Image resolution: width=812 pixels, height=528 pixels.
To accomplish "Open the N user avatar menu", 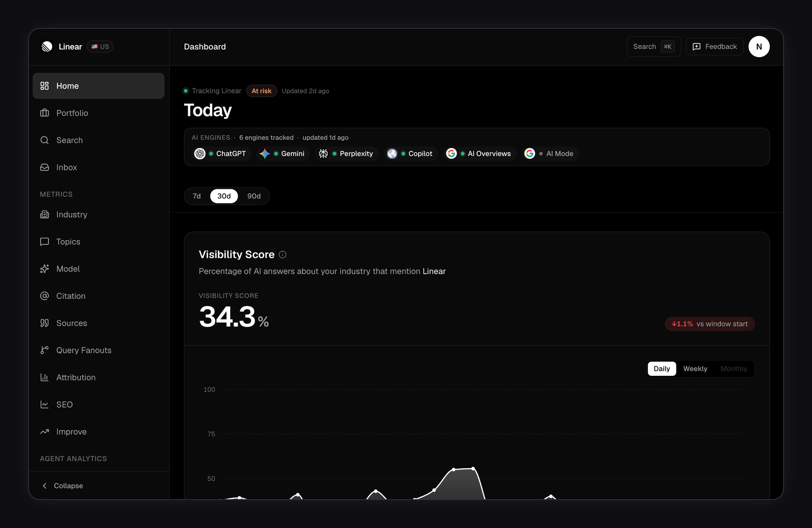I will tap(759, 46).
